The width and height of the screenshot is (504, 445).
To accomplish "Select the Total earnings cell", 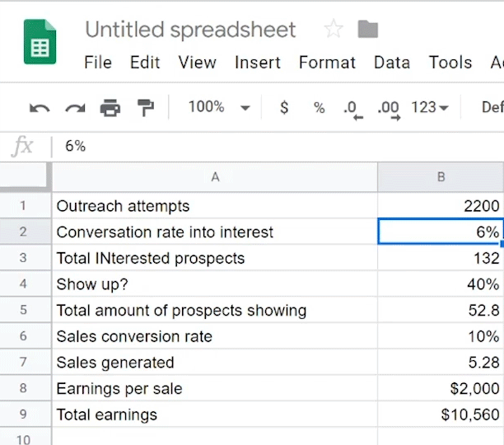I will tap(214, 415).
